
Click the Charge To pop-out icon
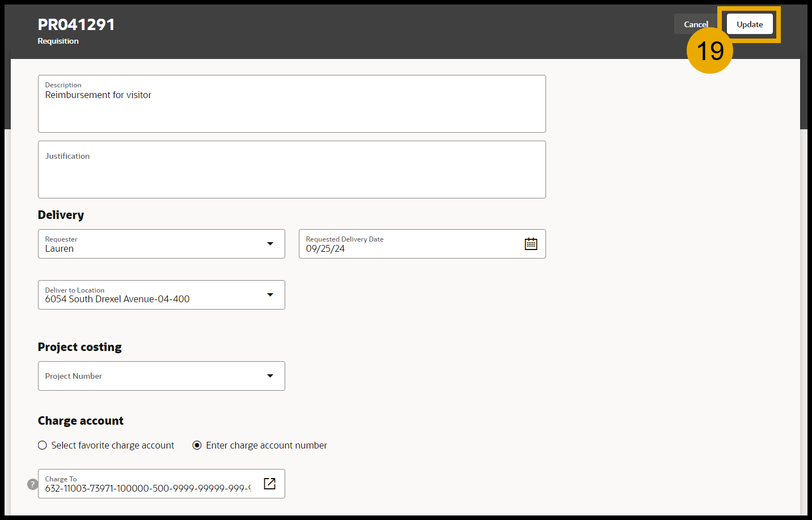(x=269, y=483)
